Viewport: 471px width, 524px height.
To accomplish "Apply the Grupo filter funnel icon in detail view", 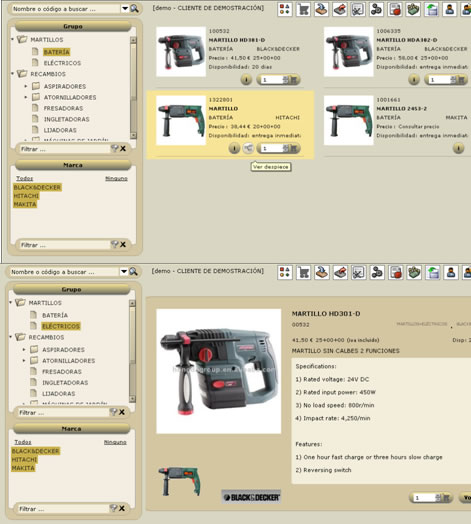I will tap(113, 412).
